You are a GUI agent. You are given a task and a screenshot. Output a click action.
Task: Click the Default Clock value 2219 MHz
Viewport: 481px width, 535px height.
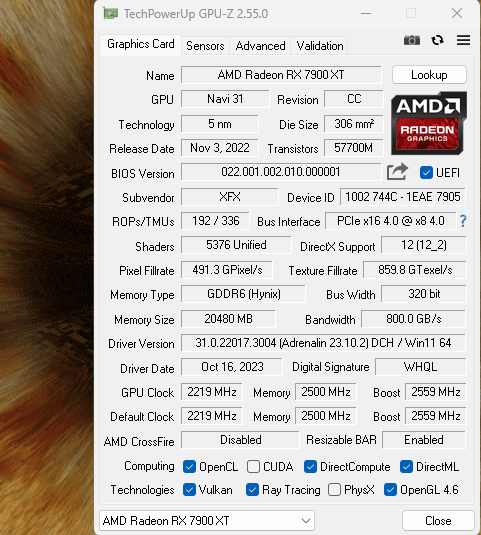click(212, 416)
